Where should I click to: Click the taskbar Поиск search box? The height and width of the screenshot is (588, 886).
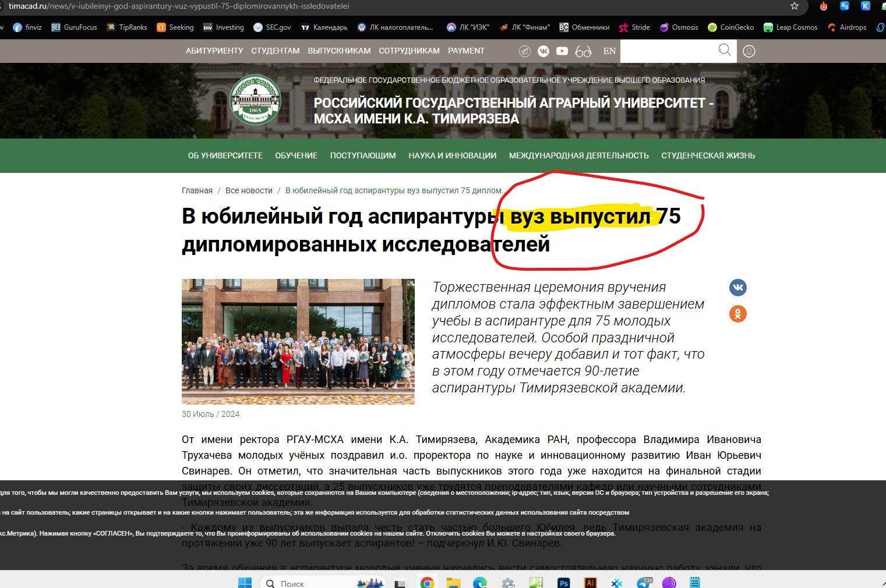(324, 583)
